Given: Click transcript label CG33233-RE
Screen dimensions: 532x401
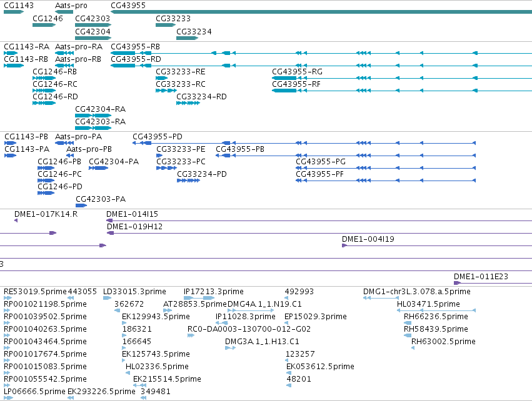Looking at the screenshot, I should coord(181,72).
